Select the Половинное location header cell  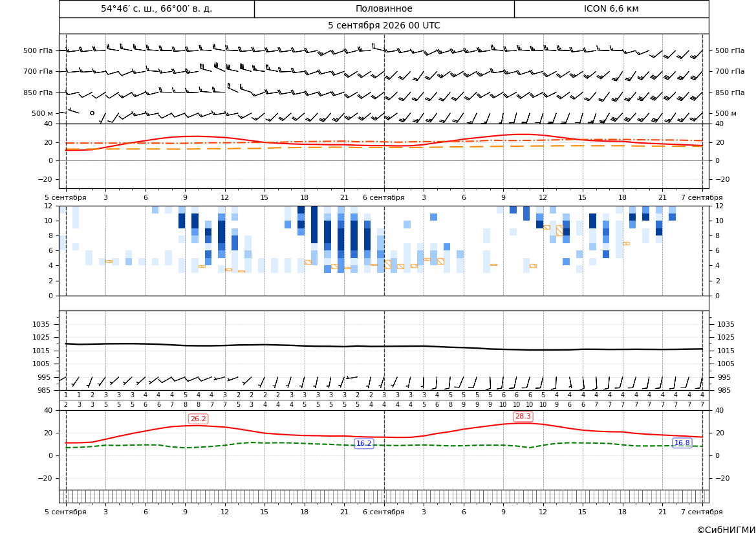coord(384,8)
